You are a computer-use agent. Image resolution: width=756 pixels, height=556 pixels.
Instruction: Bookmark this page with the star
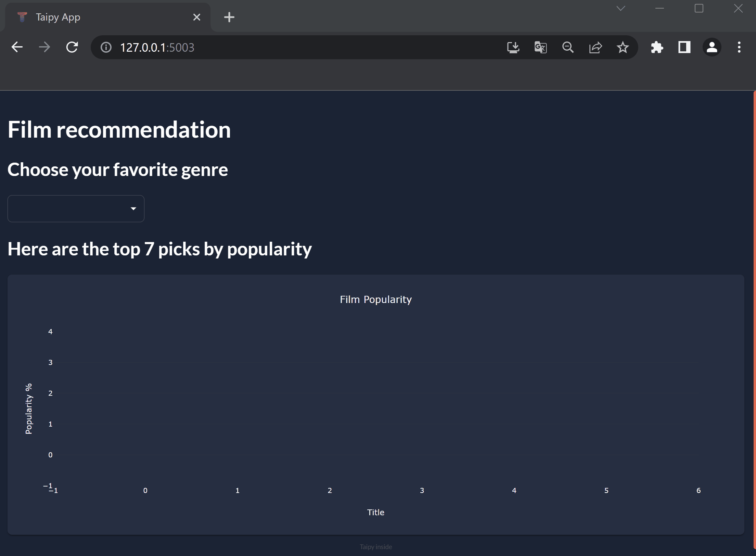pos(623,47)
